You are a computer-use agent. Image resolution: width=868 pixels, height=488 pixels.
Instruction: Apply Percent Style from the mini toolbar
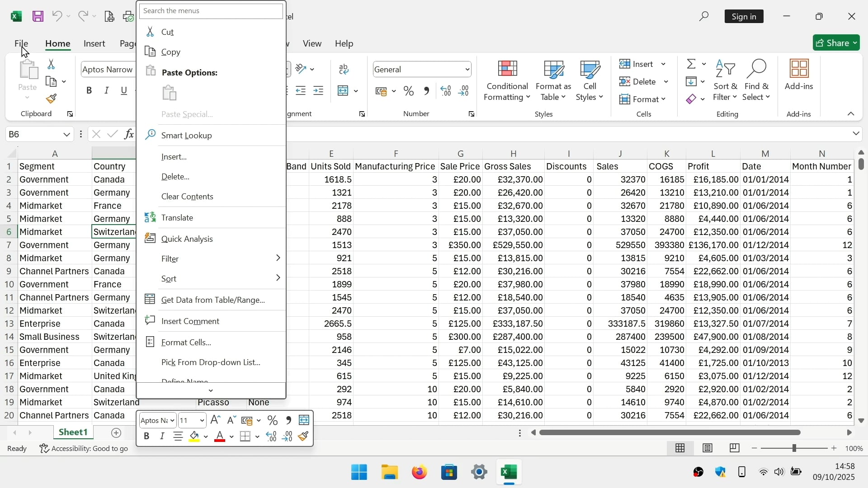coord(273,420)
